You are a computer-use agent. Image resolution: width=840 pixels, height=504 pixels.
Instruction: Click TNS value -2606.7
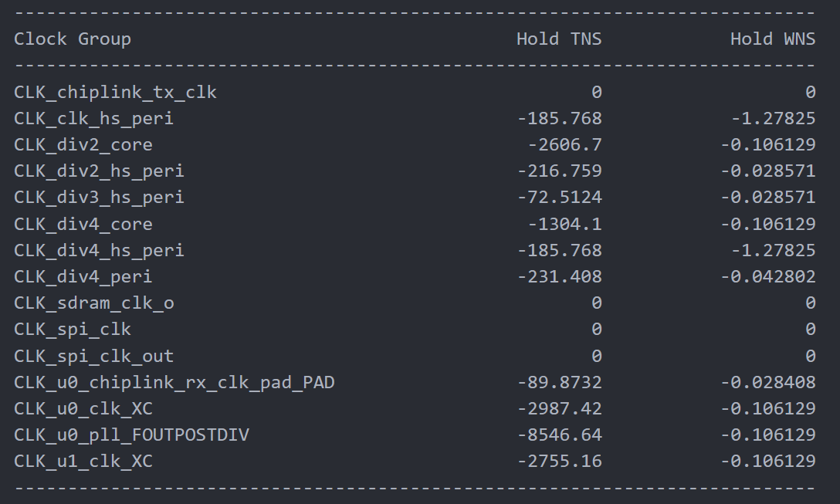point(564,144)
